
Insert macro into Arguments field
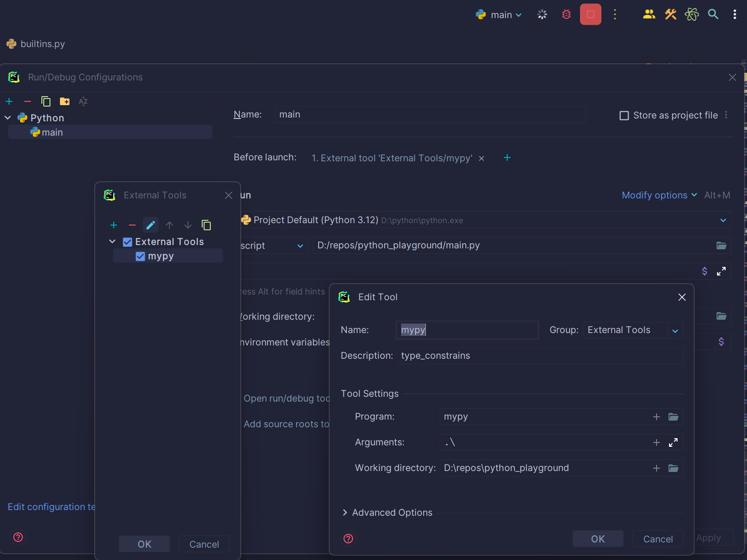click(x=657, y=442)
